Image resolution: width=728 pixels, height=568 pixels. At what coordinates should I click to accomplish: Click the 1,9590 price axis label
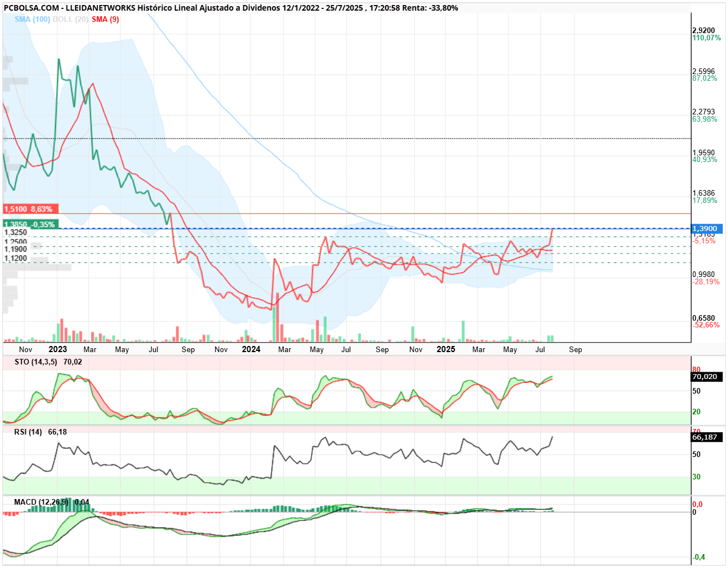pyautogui.click(x=703, y=153)
